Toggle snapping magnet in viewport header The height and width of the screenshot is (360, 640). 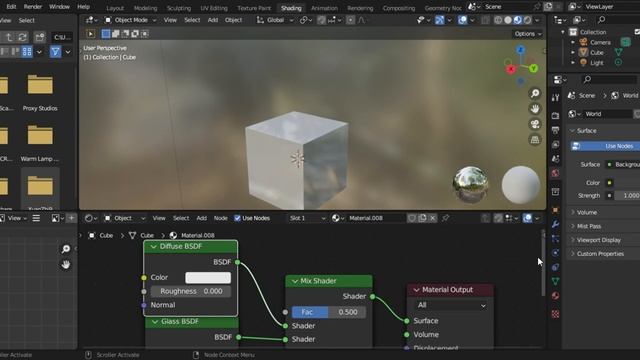(321, 20)
